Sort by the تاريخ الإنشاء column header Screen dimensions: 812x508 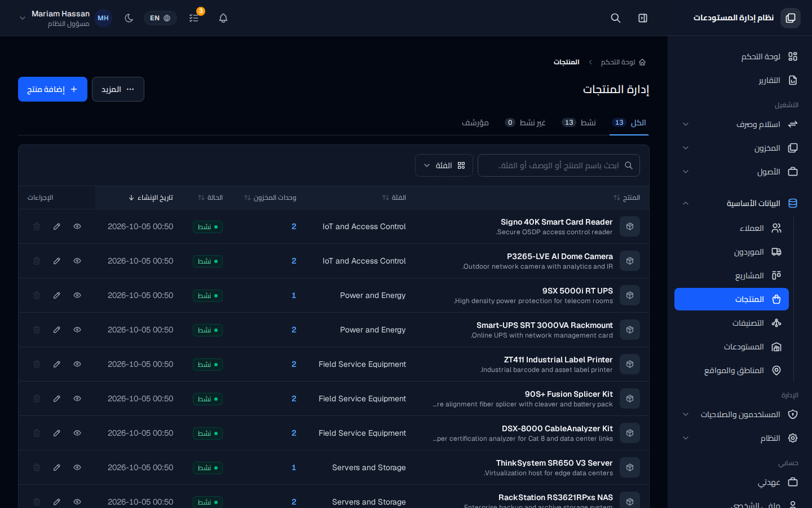[151, 198]
